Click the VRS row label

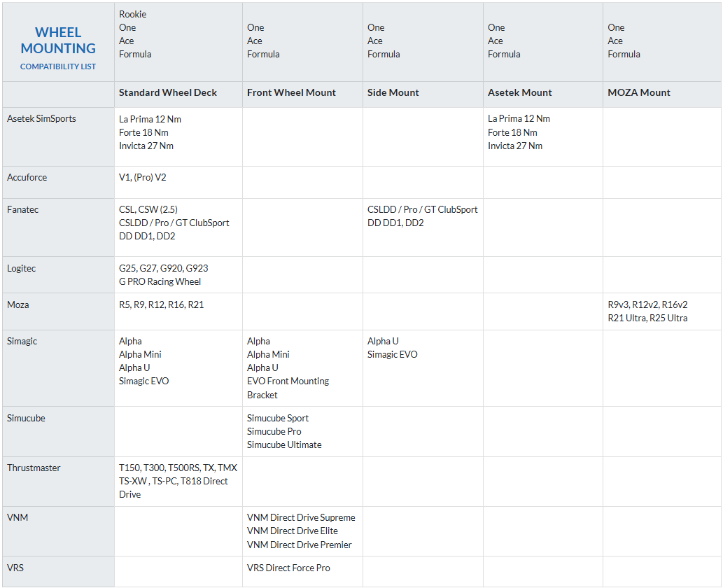click(x=15, y=568)
